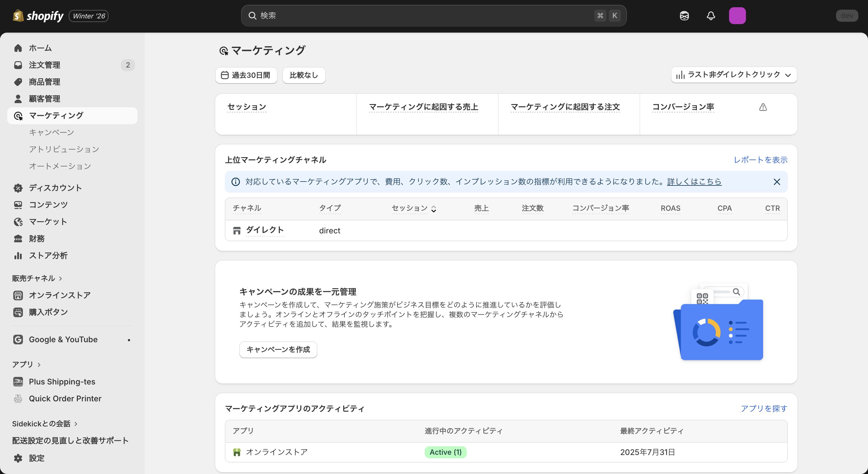Open the ホーム home icon
The image size is (868, 474).
[x=18, y=48]
